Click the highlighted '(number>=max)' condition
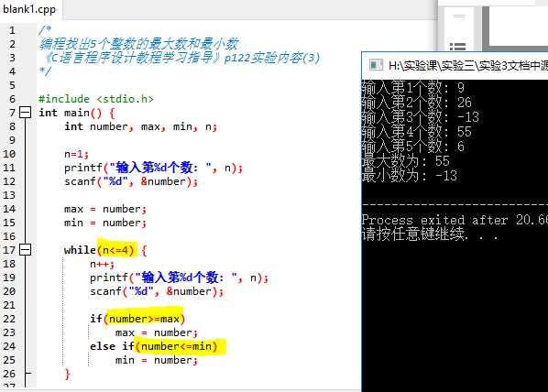 [x=145, y=319]
